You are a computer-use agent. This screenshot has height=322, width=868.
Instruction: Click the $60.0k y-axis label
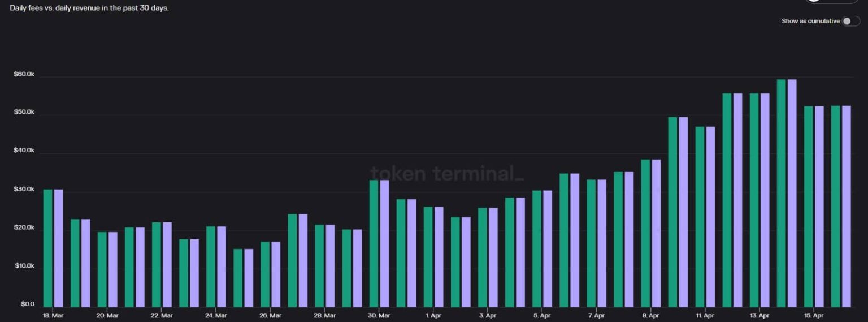(24, 74)
